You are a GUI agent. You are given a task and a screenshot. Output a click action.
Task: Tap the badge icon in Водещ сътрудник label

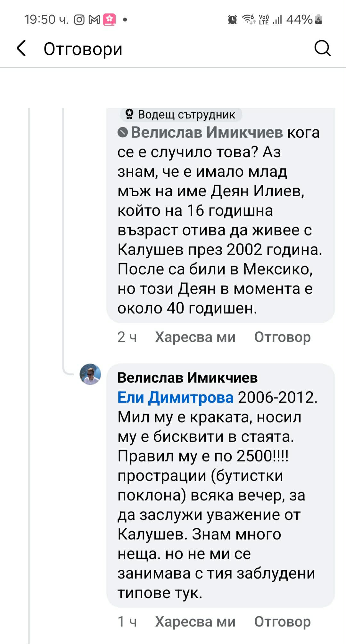click(129, 114)
